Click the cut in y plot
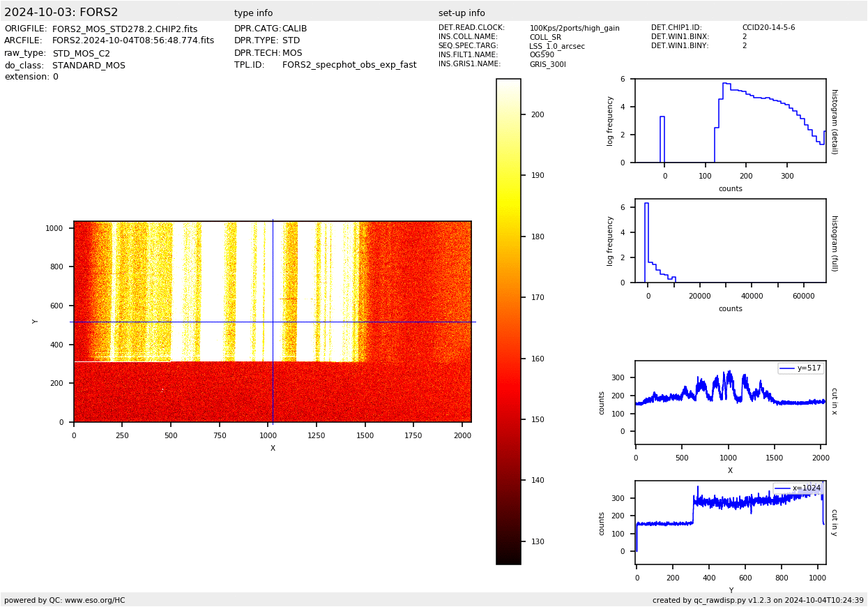The image size is (868, 607). [x=730, y=523]
